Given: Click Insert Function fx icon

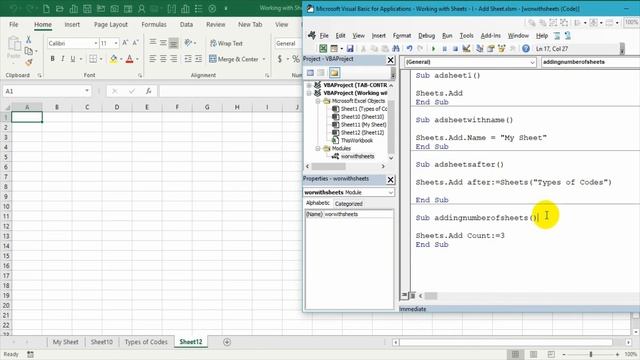Looking at the screenshot, I should [x=149, y=91].
